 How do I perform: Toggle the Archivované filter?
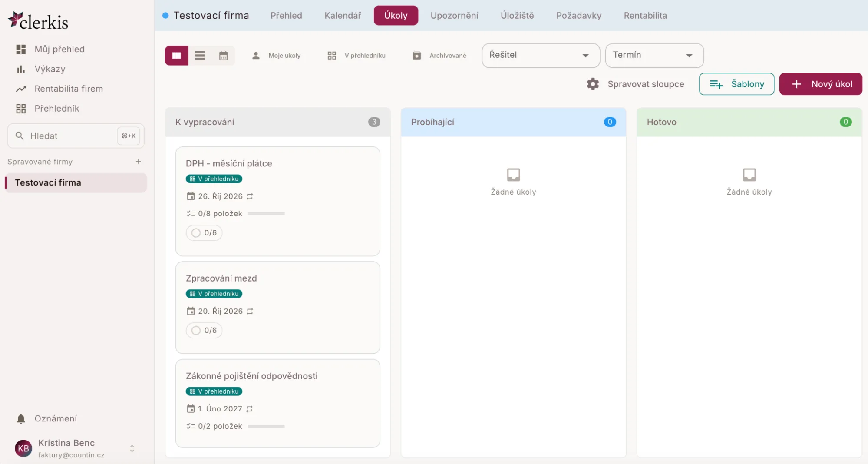point(439,56)
